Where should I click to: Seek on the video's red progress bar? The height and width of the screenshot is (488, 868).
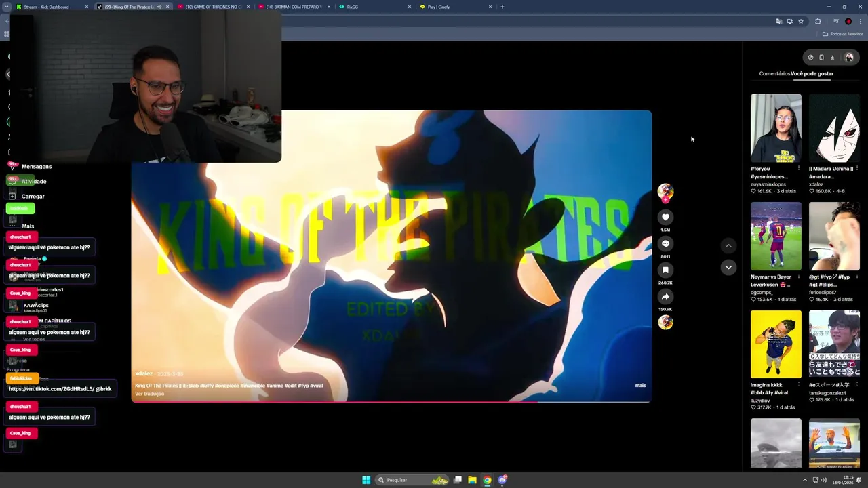tap(391, 402)
